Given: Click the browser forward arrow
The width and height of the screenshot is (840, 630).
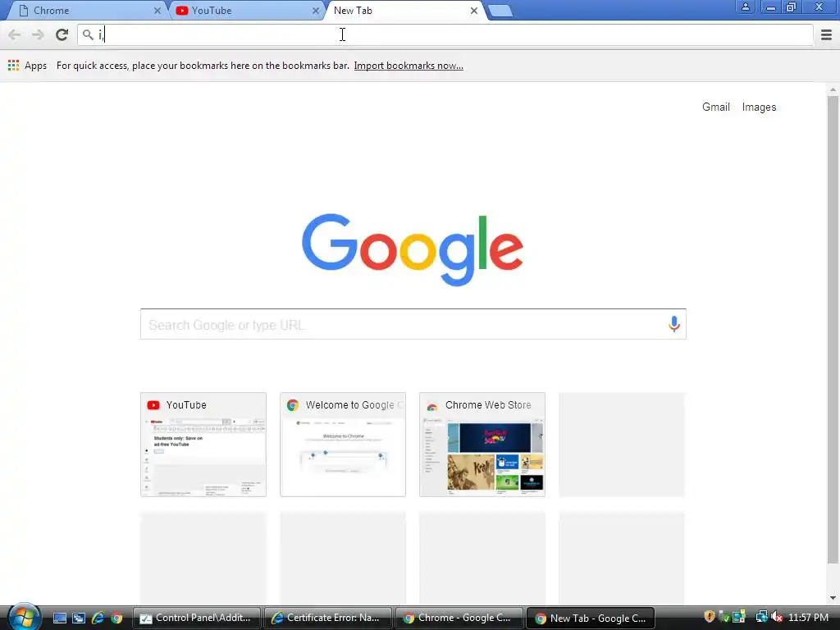Looking at the screenshot, I should 38,34.
